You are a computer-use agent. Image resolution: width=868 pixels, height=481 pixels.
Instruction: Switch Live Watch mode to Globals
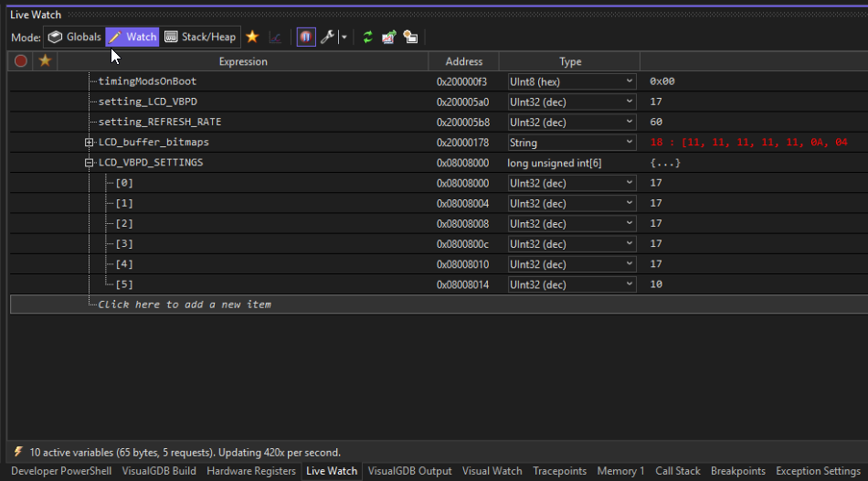coord(74,37)
